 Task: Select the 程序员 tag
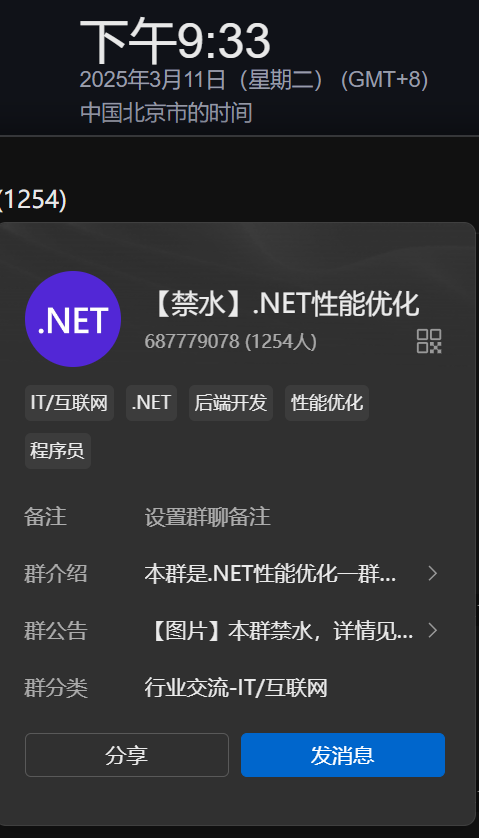[58, 451]
